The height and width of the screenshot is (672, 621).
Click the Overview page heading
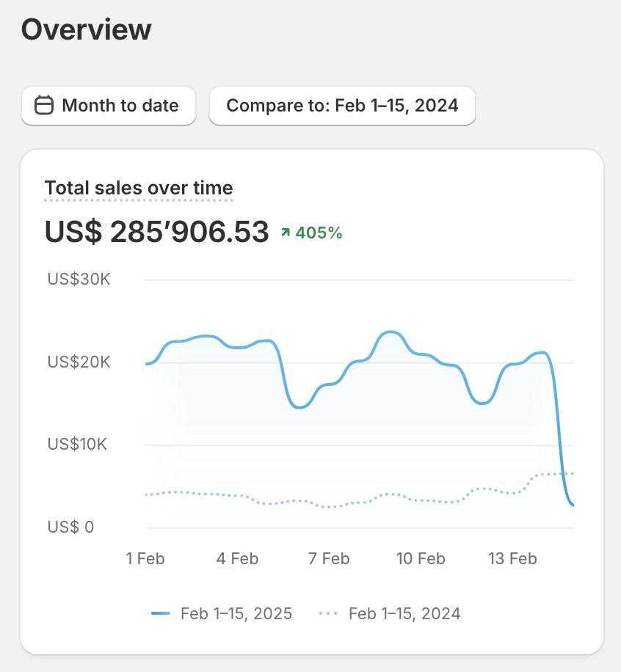[x=86, y=29]
